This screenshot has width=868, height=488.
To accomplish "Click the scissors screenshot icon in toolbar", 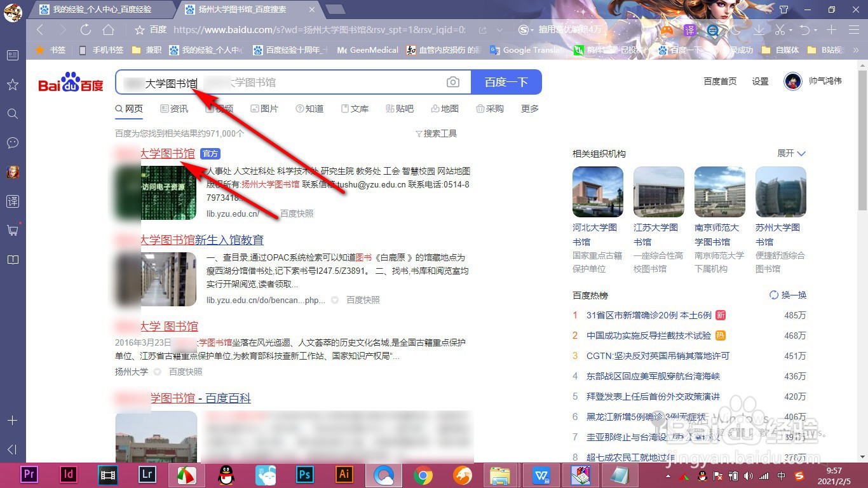I will pos(780,30).
